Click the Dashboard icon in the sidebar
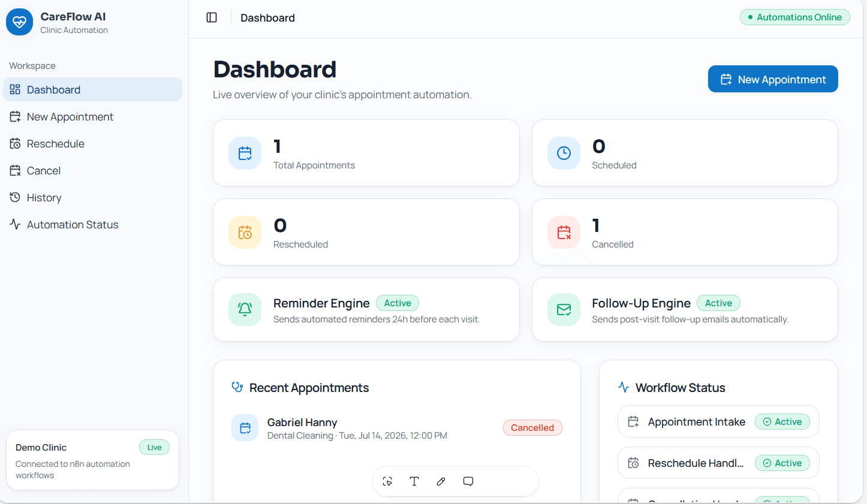The image size is (867, 504). 15,89
